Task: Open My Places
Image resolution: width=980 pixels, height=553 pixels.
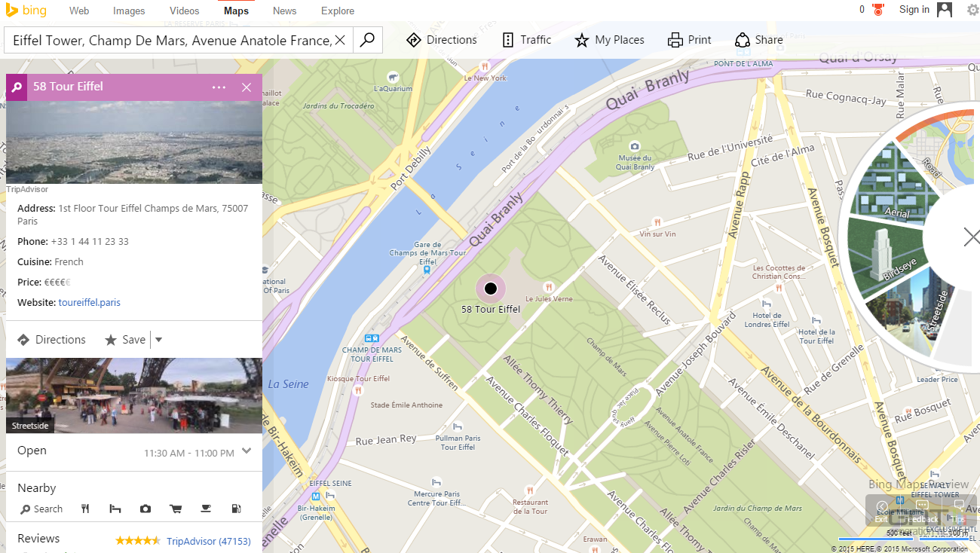Action: tap(609, 40)
